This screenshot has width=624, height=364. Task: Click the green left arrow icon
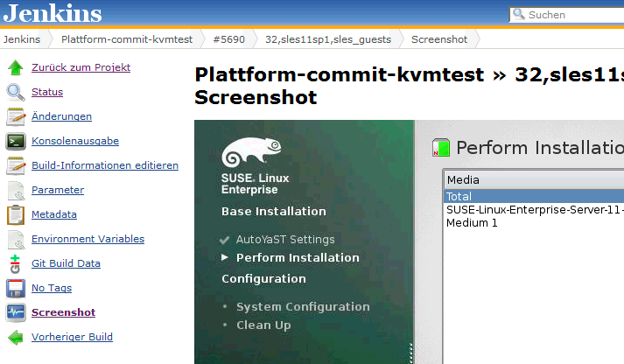(x=16, y=338)
